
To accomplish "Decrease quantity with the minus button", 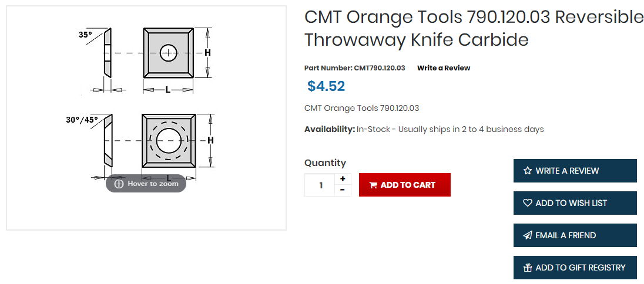I will [343, 190].
